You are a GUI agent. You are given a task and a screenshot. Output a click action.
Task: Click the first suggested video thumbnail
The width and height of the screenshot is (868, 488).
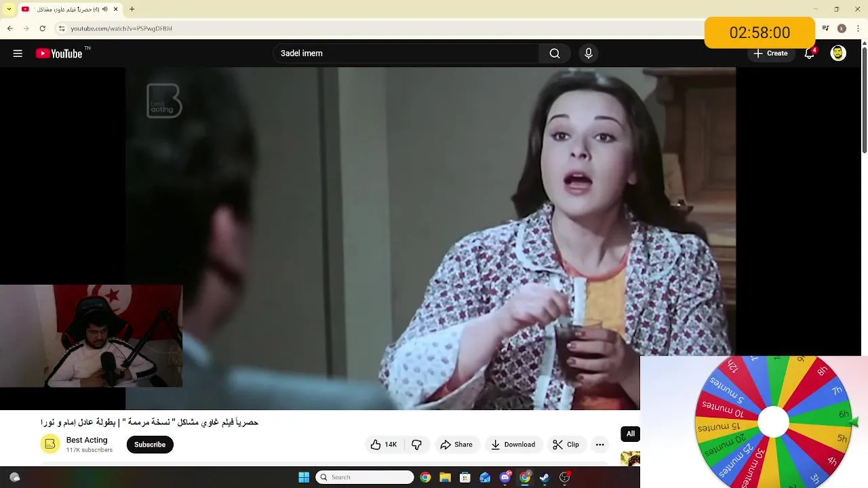click(x=630, y=459)
